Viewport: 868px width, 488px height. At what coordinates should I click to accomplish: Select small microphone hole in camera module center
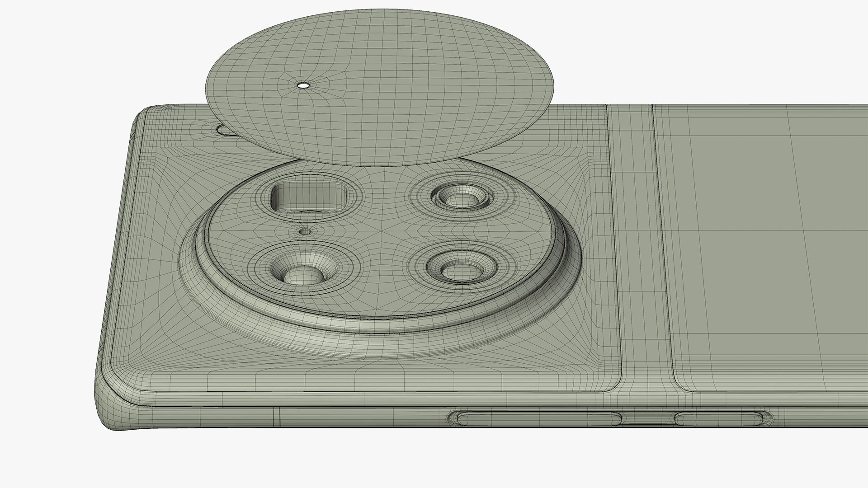[x=306, y=231]
